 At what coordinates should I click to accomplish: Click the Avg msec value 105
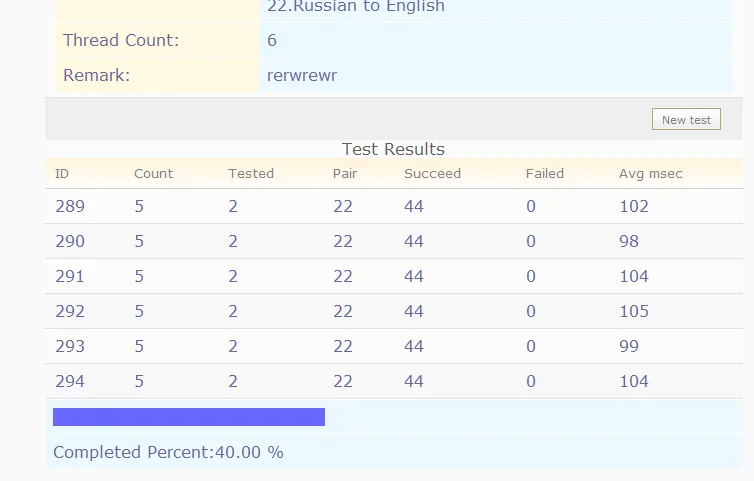coord(634,312)
